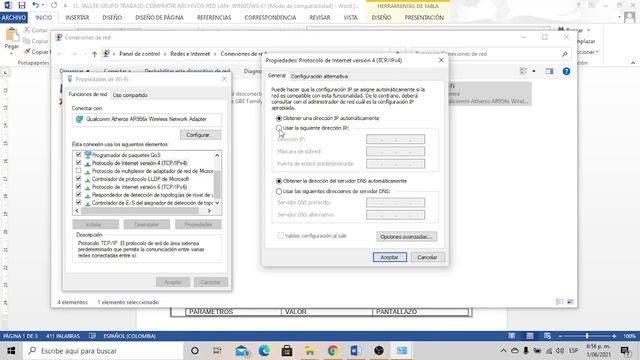Check Protocolo de multiplexor de adaptador de red
640x360 pixels.
pyautogui.click(x=78, y=171)
